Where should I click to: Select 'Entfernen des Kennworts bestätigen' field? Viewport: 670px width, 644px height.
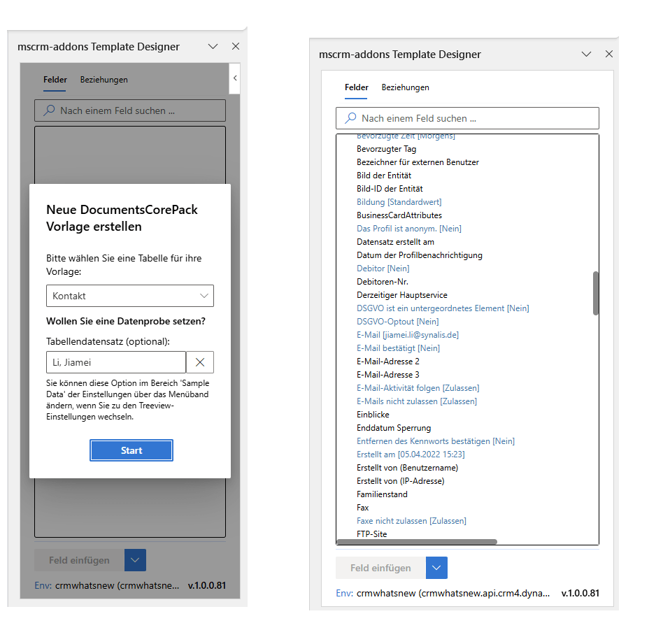click(x=436, y=441)
